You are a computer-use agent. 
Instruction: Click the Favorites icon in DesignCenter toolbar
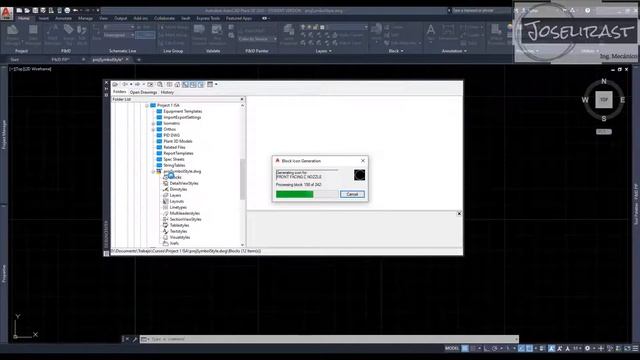(x=169, y=84)
